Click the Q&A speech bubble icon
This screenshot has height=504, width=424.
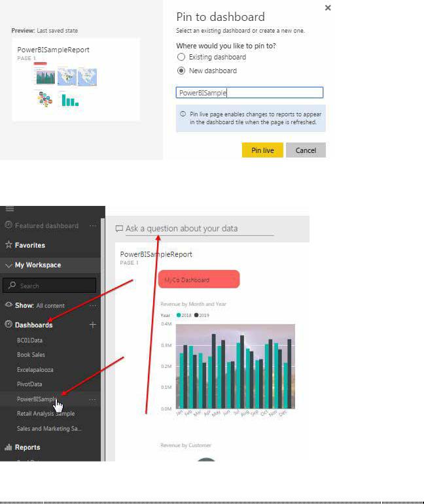[119, 229]
